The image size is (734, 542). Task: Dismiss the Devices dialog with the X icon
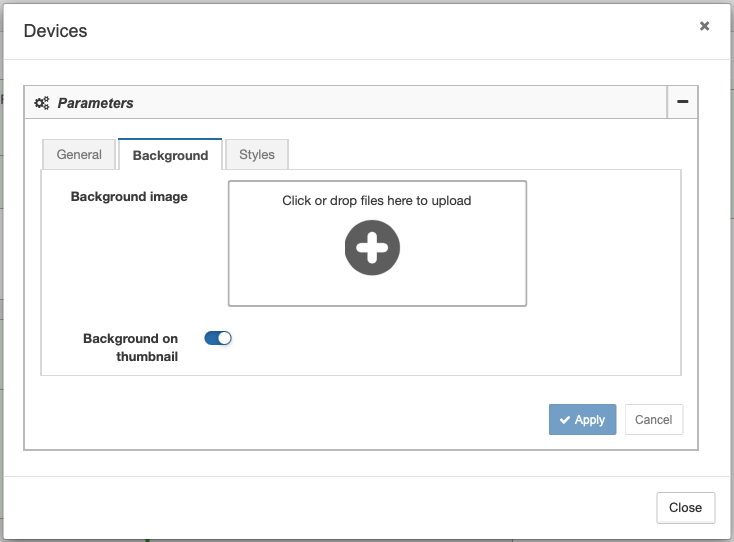pyautogui.click(x=705, y=26)
